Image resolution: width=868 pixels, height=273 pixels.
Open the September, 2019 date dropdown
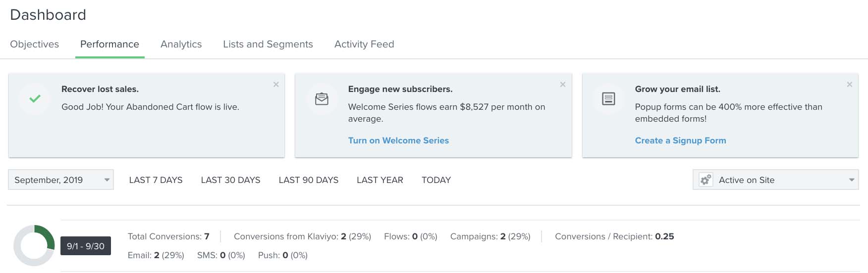[61, 180]
